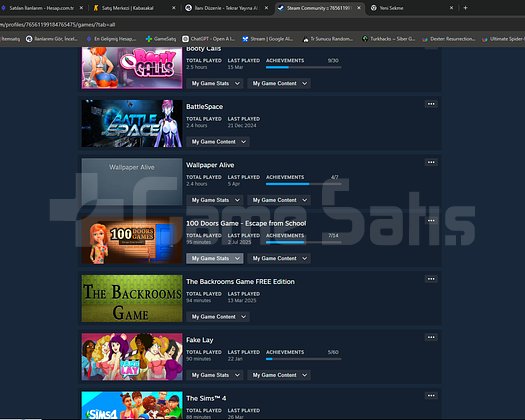This screenshot has width=525, height=420.
Task: Select the Steam Community tab
Action: (319, 8)
